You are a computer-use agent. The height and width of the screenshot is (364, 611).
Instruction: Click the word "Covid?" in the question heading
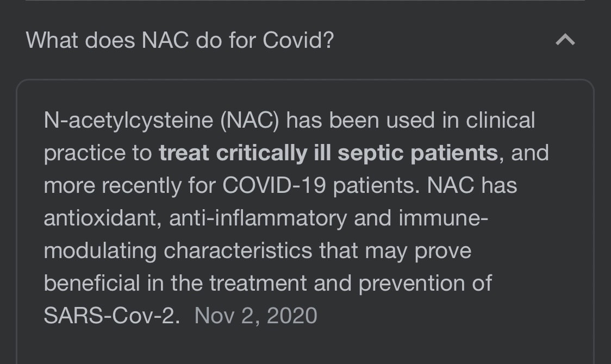[298, 40]
